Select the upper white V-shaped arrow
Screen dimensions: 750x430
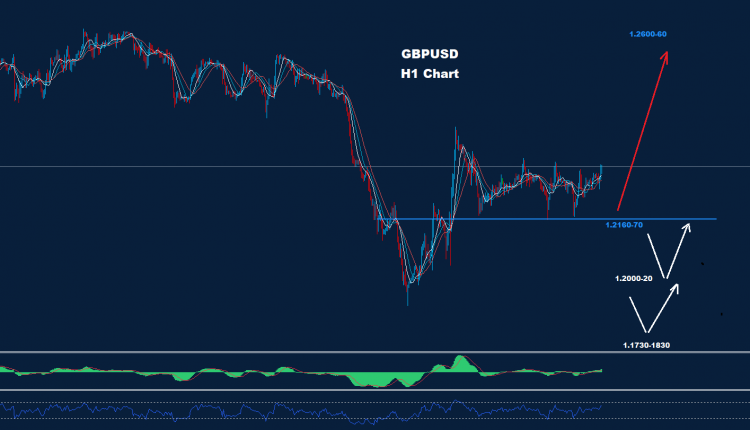668,252
